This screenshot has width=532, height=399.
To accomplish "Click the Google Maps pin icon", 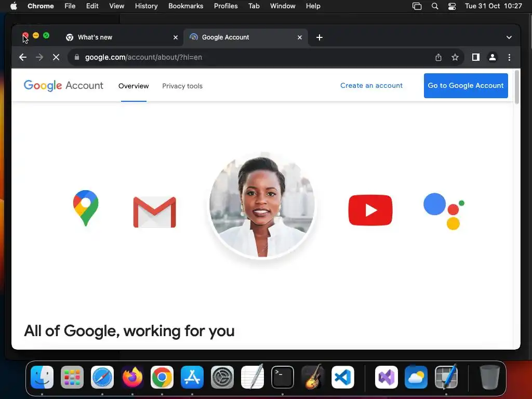I will pos(86,208).
